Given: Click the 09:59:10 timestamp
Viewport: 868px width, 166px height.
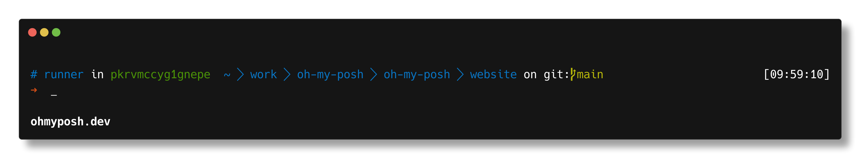Looking at the screenshot, I should (x=797, y=74).
